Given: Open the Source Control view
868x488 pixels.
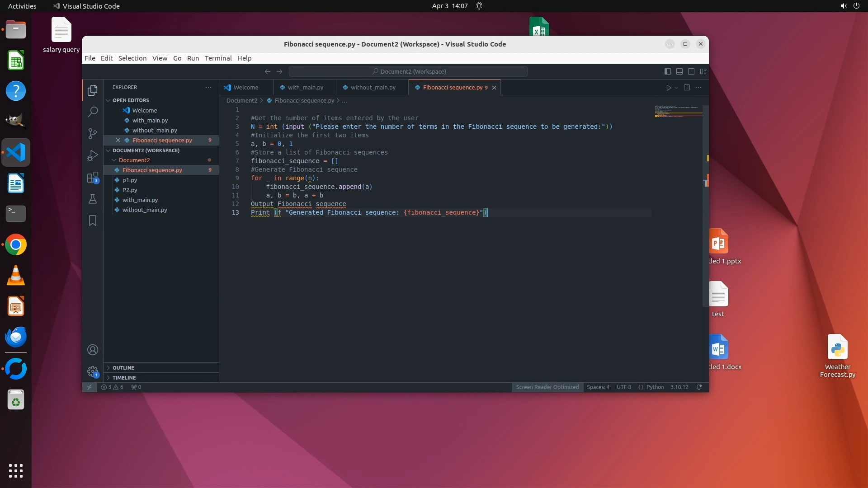Looking at the screenshot, I should click(x=93, y=133).
